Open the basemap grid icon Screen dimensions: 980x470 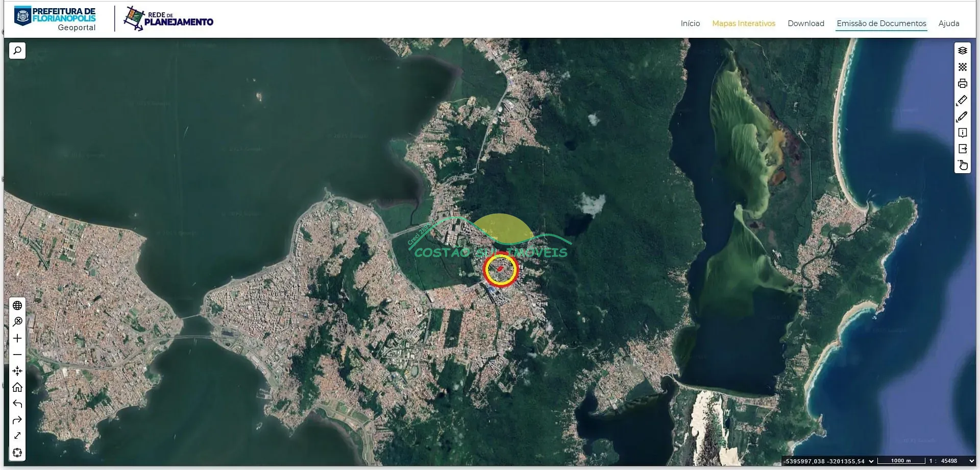[962, 67]
